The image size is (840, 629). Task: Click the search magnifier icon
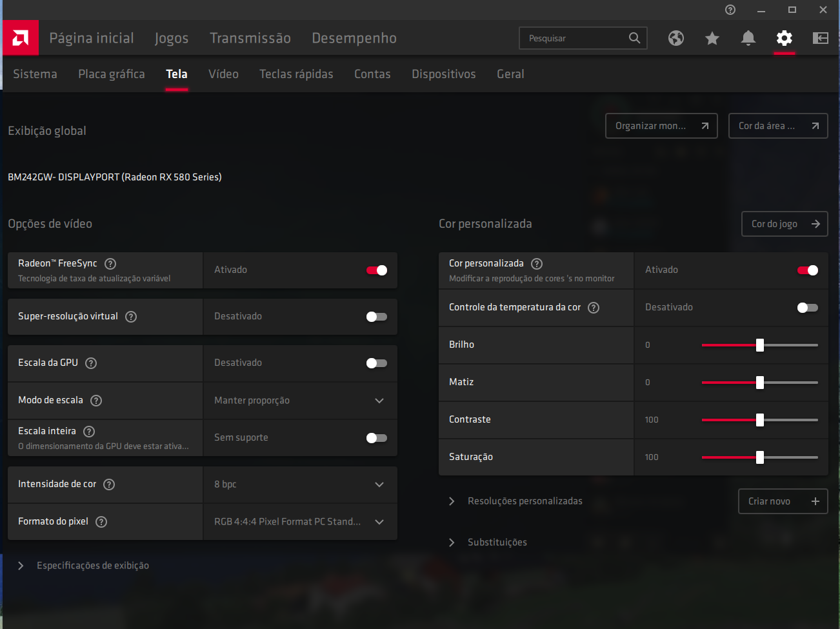pos(635,38)
